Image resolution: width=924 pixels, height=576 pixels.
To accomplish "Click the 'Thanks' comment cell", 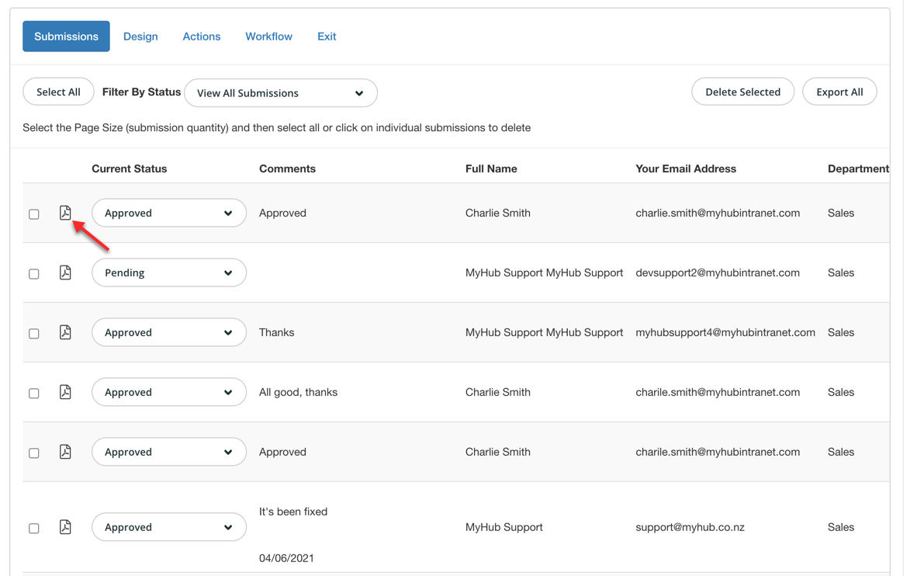I will tap(276, 332).
